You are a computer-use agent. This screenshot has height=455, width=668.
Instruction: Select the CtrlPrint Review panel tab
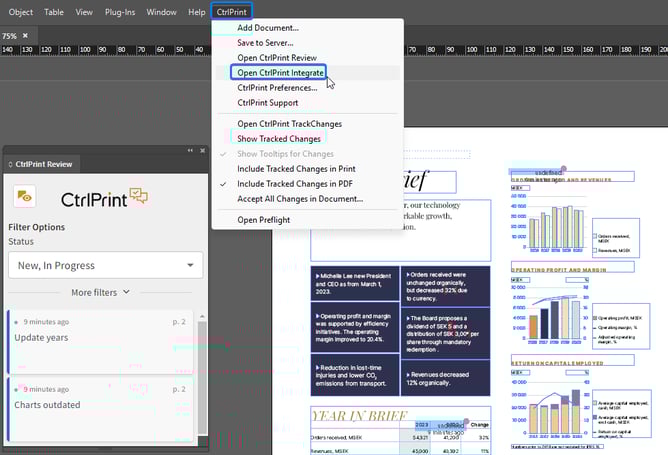pyautogui.click(x=43, y=164)
